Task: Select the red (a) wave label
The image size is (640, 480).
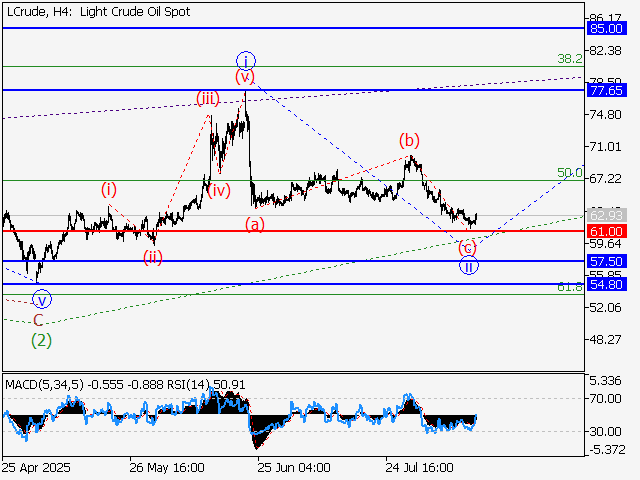Action: coord(255,224)
